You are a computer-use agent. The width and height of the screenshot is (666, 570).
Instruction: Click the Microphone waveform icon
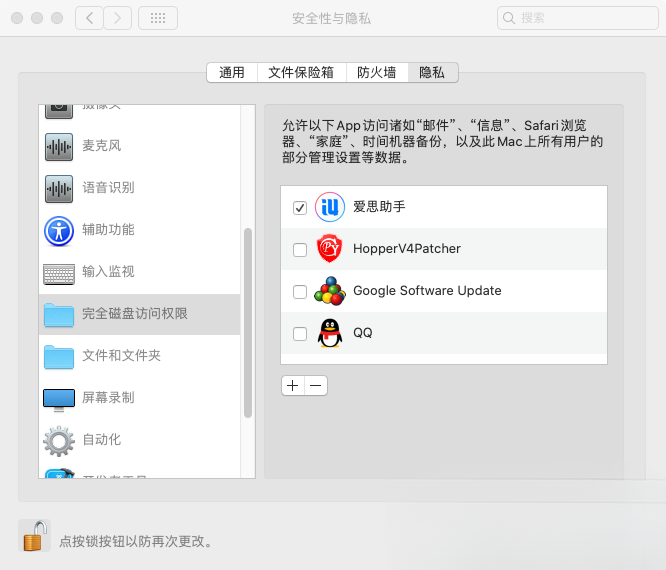coord(59,147)
